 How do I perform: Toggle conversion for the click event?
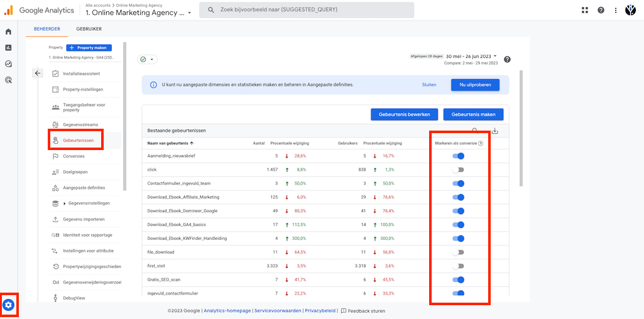458,170
